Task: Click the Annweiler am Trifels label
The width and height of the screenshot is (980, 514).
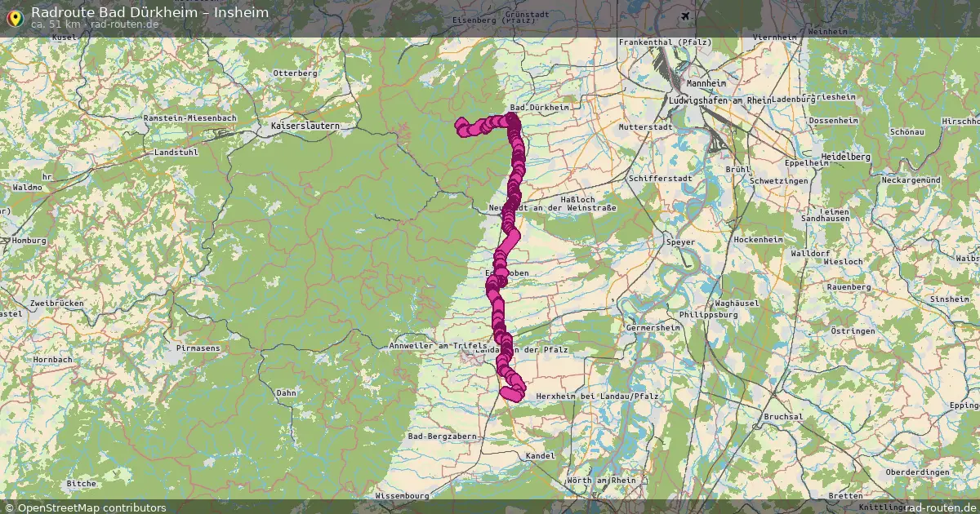Action: [x=440, y=346]
